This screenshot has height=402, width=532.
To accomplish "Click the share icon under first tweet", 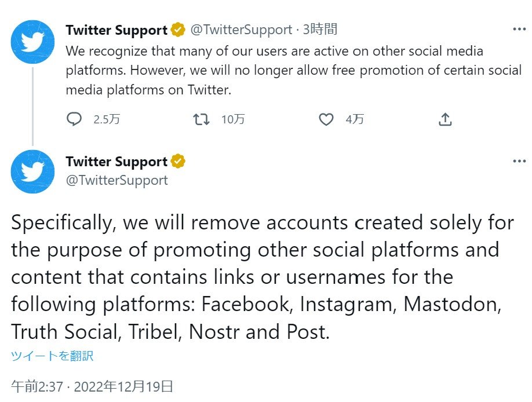I will [x=444, y=119].
